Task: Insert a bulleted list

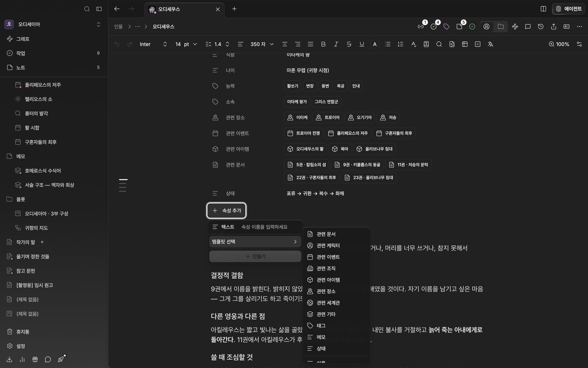Action: (388, 44)
